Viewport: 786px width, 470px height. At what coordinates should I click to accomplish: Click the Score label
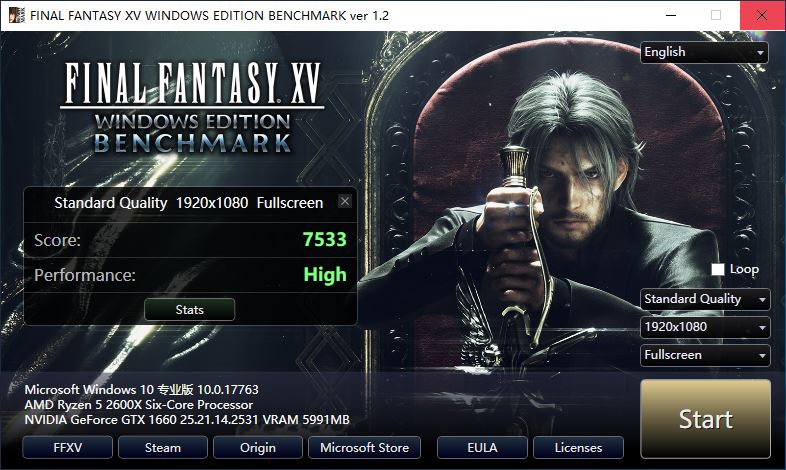coord(57,241)
